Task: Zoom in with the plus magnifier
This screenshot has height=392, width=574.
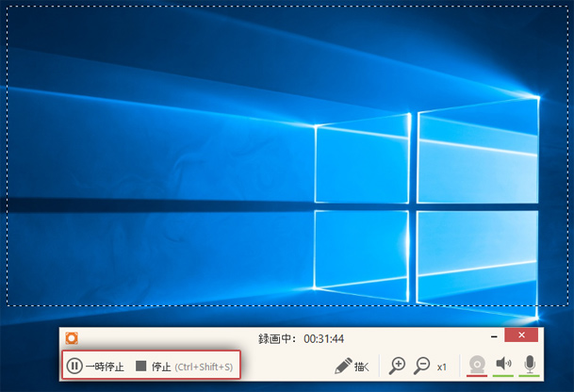Action: [x=397, y=366]
